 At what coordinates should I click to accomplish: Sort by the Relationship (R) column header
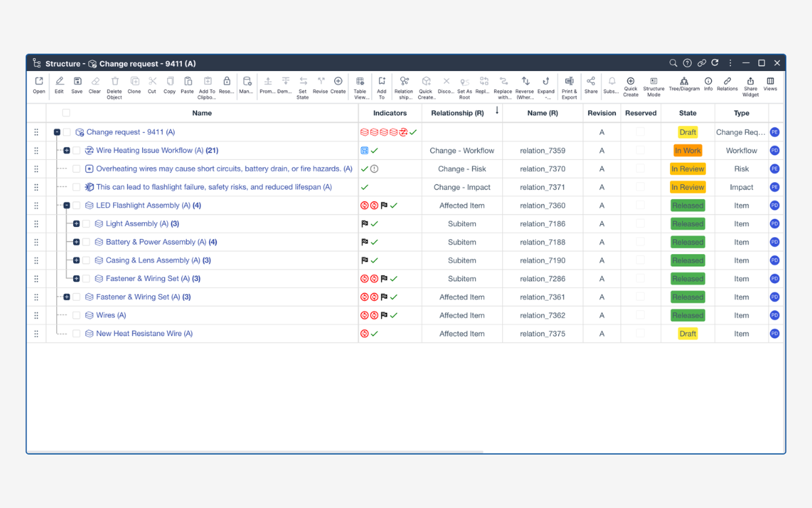[457, 113]
